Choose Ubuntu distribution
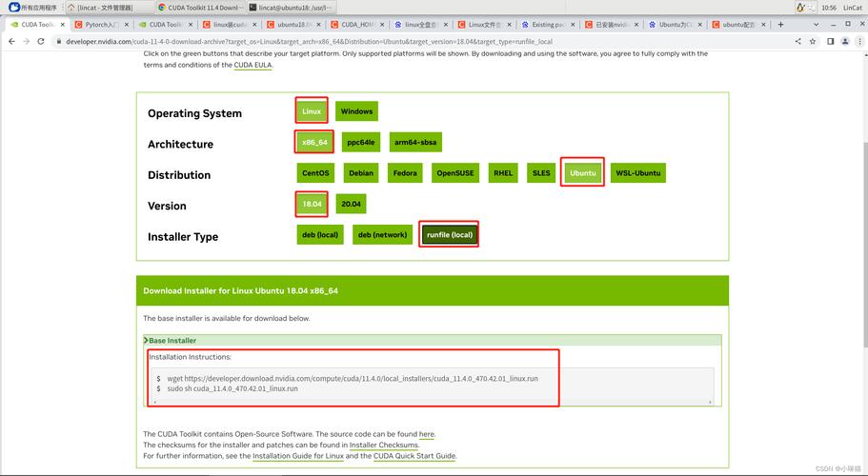The width and height of the screenshot is (868, 476). pyautogui.click(x=583, y=173)
